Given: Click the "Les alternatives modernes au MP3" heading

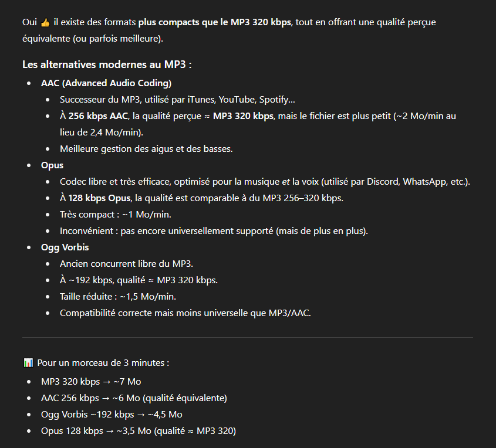Looking at the screenshot, I should [107, 64].
